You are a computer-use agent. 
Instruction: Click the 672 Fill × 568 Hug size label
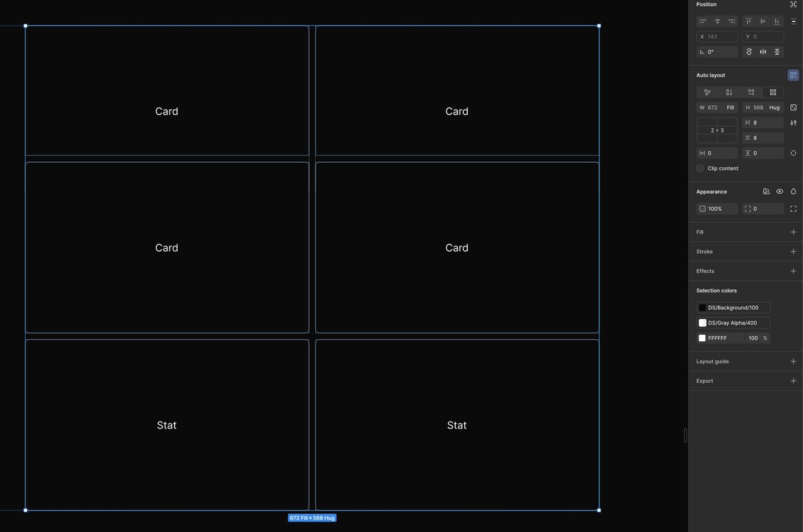pos(313,518)
